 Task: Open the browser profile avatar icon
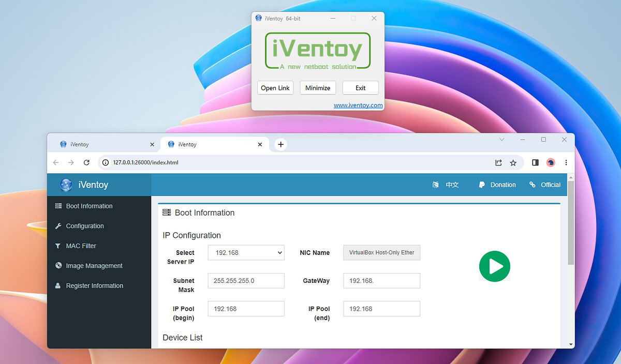[551, 162]
